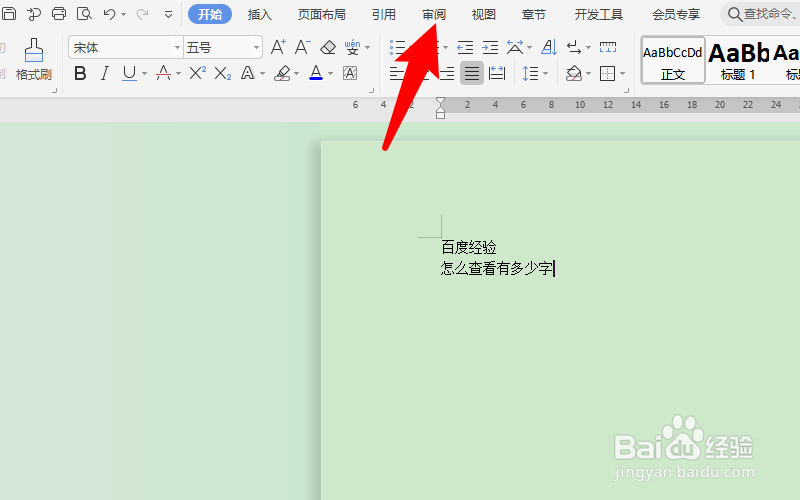Expand the highlight color dropdown arrow

(296, 74)
